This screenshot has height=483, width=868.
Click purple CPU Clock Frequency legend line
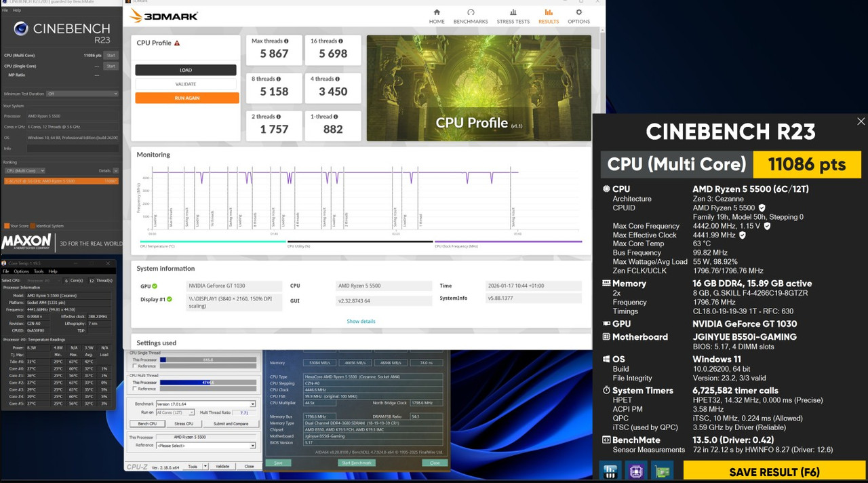click(x=508, y=241)
